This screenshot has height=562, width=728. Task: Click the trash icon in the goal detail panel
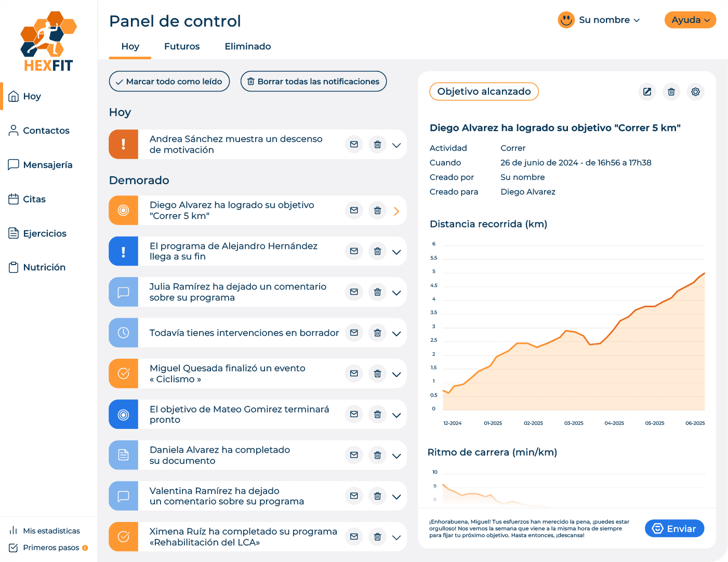671,92
